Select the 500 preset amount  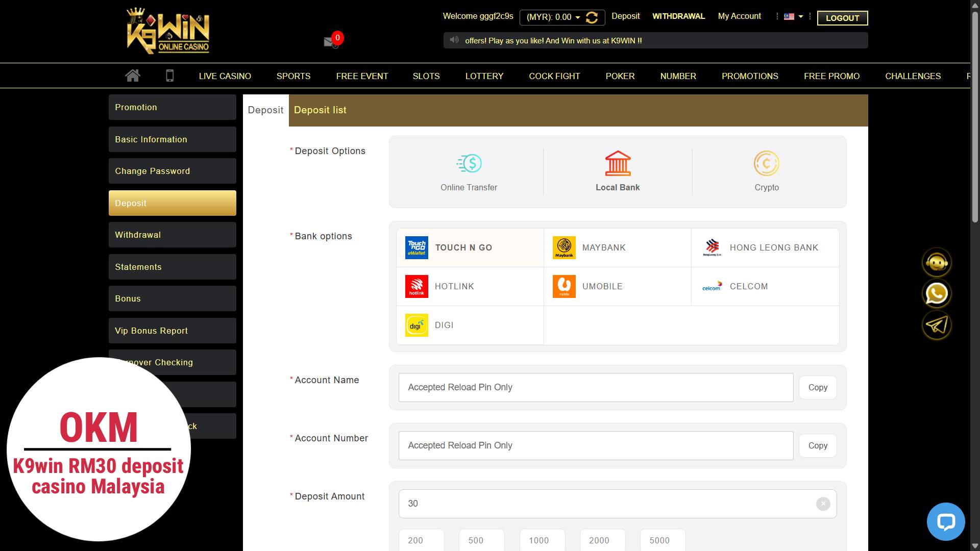(x=481, y=540)
